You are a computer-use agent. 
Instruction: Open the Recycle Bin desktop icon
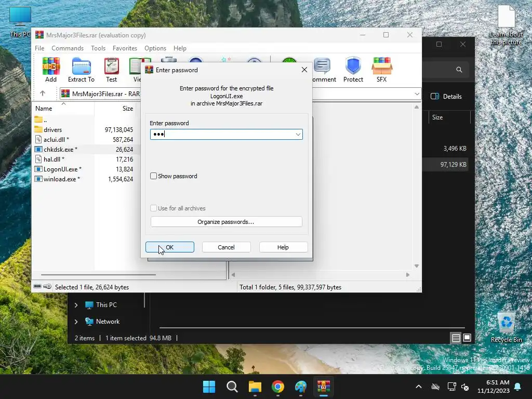(x=506, y=327)
